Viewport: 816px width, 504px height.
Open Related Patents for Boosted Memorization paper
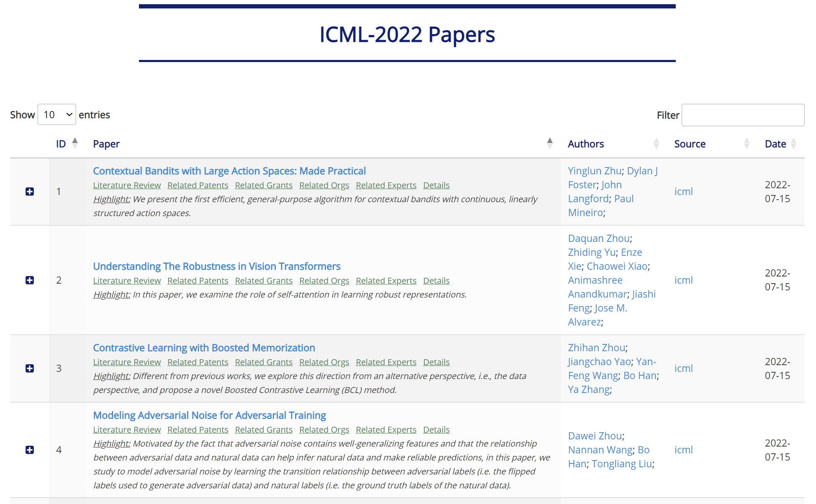tap(198, 362)
